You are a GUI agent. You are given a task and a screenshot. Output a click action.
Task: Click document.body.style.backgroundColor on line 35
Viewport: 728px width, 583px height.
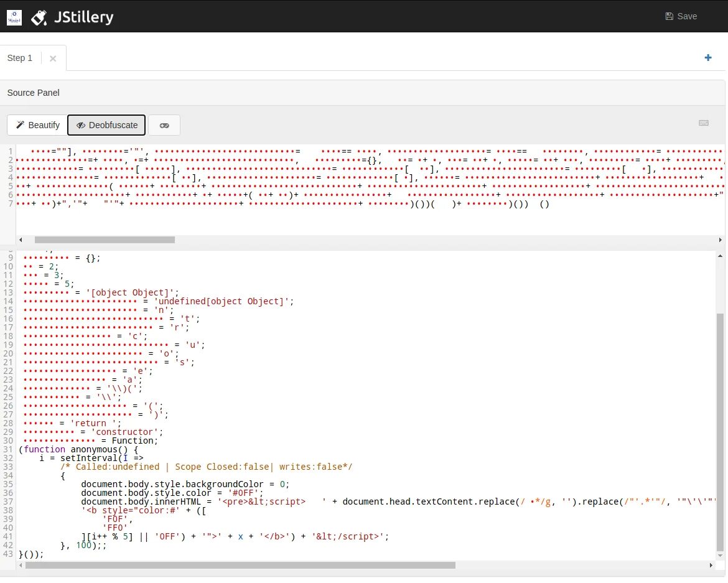pos(173,485)
